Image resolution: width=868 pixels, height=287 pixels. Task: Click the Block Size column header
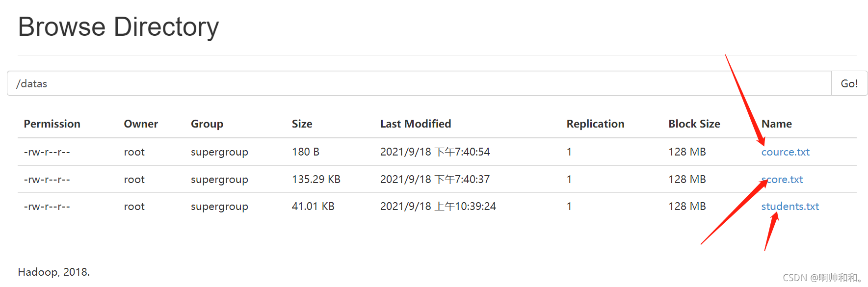coord(694,124)
